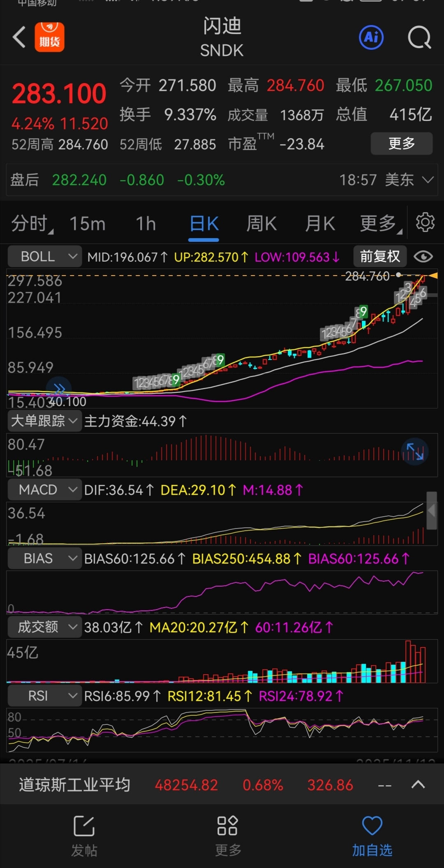Tap the 闪迪 SNDK title
Screen dimensions: 444x868
click(222, 37)
